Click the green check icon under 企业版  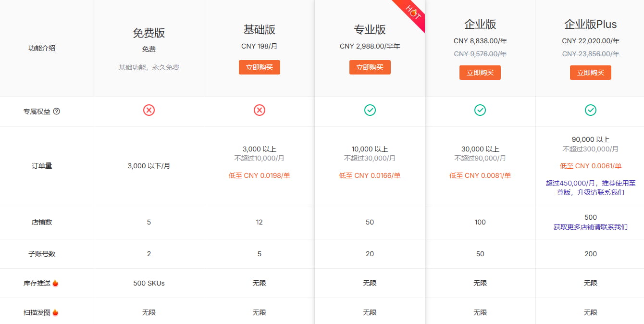[480, 110]
